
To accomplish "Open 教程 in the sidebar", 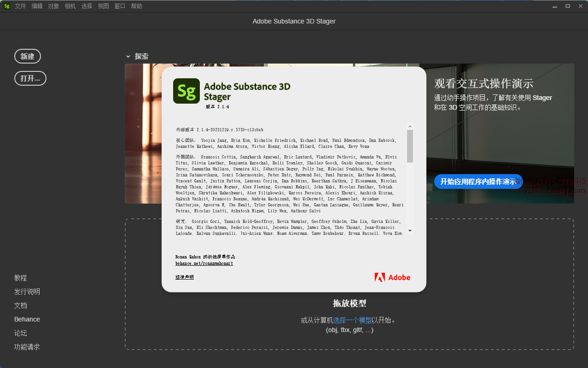I will click(20, 278).
